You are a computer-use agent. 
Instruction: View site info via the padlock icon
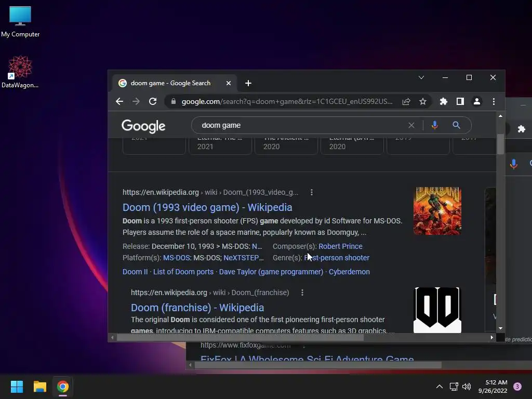(x=174, y=101)
